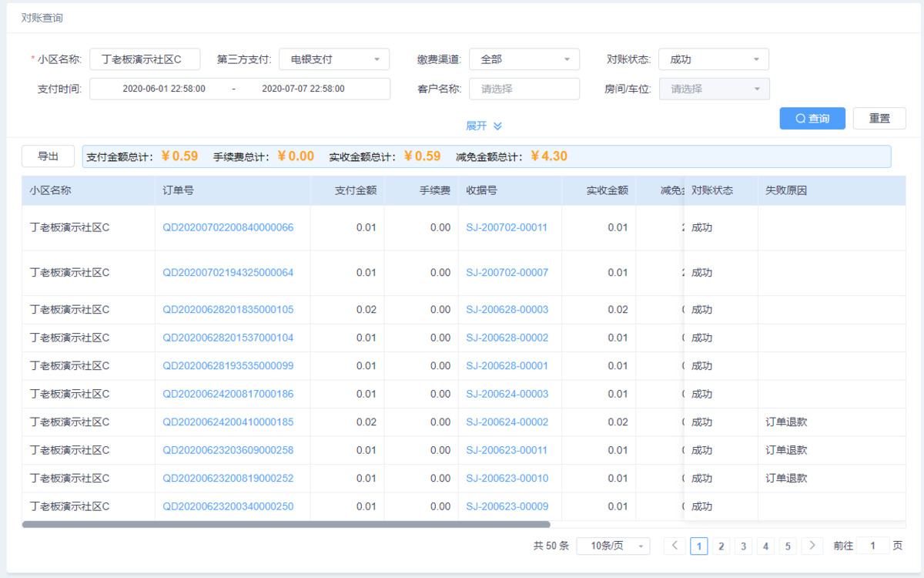The height and width of the screenshot is (578, 924).
Task: Select page 2 in pagination
Action: (x=721, y=546)
